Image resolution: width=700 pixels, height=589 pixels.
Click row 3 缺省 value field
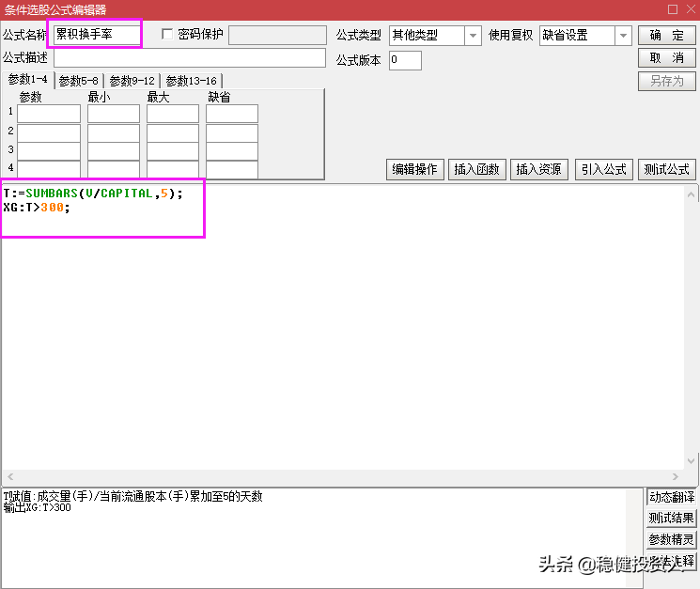(232, 152)
